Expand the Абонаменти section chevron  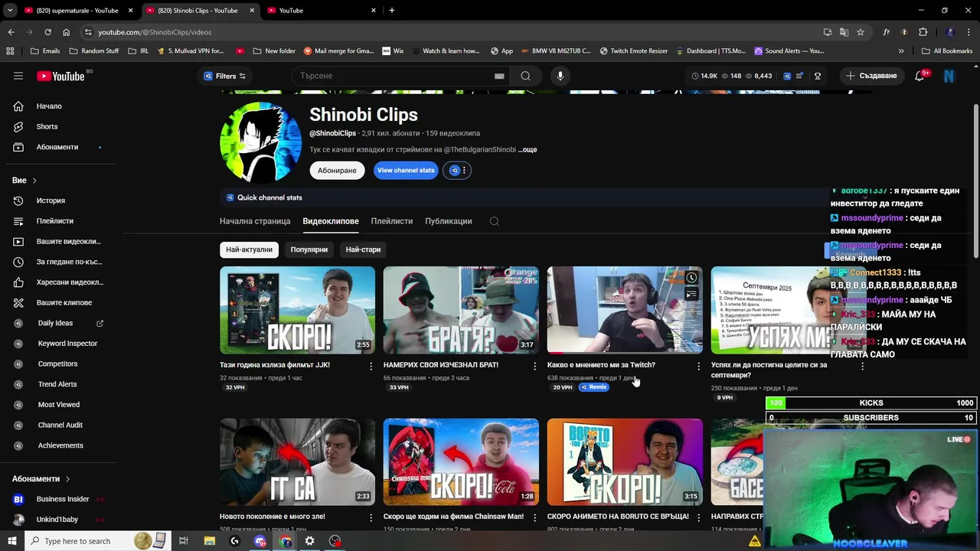pyautogui.click(x=67, y=479)
